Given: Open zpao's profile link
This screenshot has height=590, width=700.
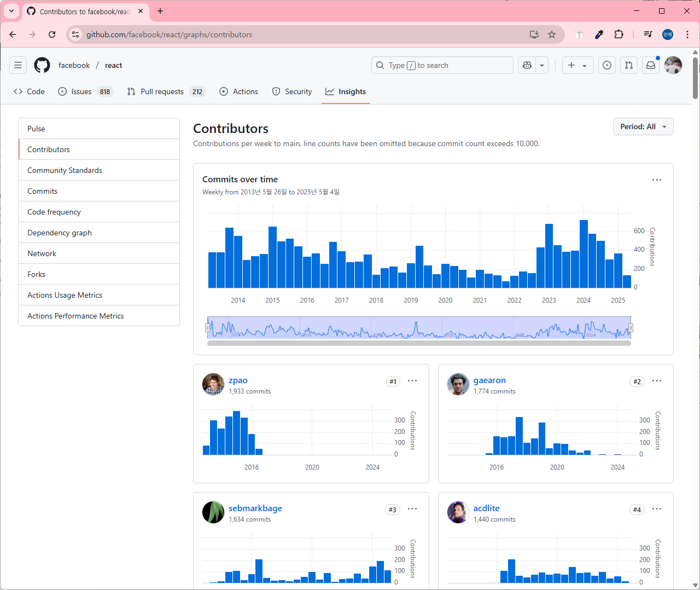Looking at the screenshot, I should click(x=238, y=380).
